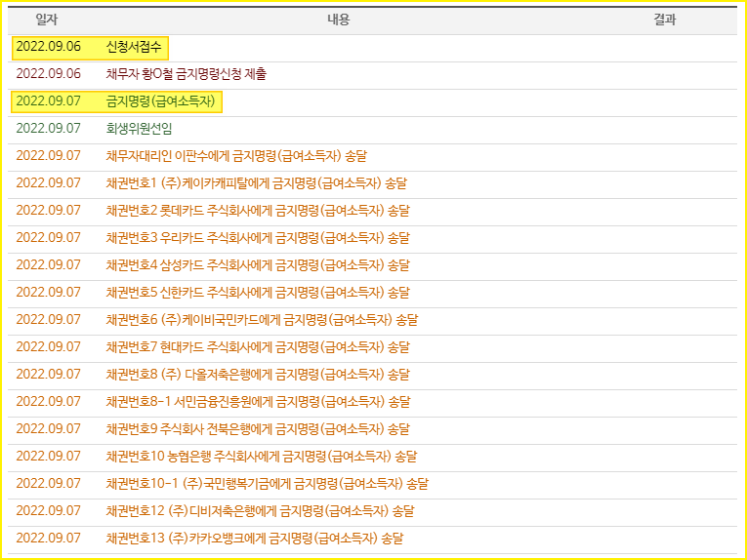Select the 채권번호6 (주)케이비국민카드 row
The width and height of the screenshot is (747, 560).
(373, 320)
